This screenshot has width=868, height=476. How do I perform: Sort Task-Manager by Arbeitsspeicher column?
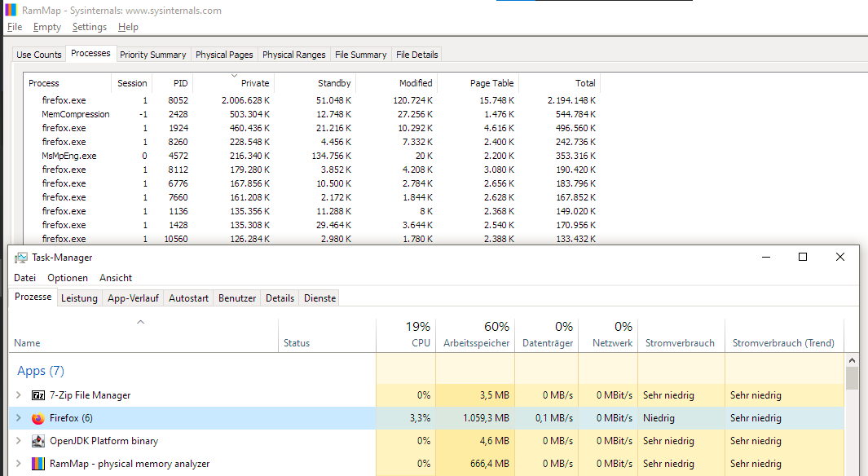(x=475, y=336)
